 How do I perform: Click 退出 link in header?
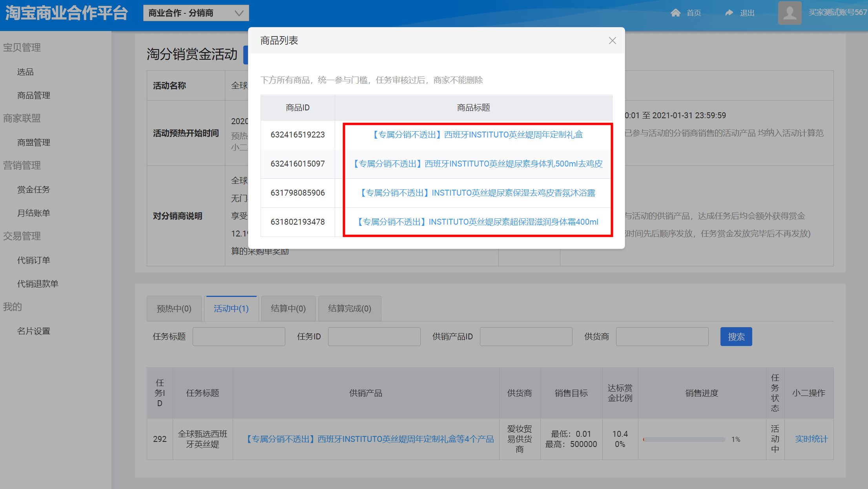(747, 13)
